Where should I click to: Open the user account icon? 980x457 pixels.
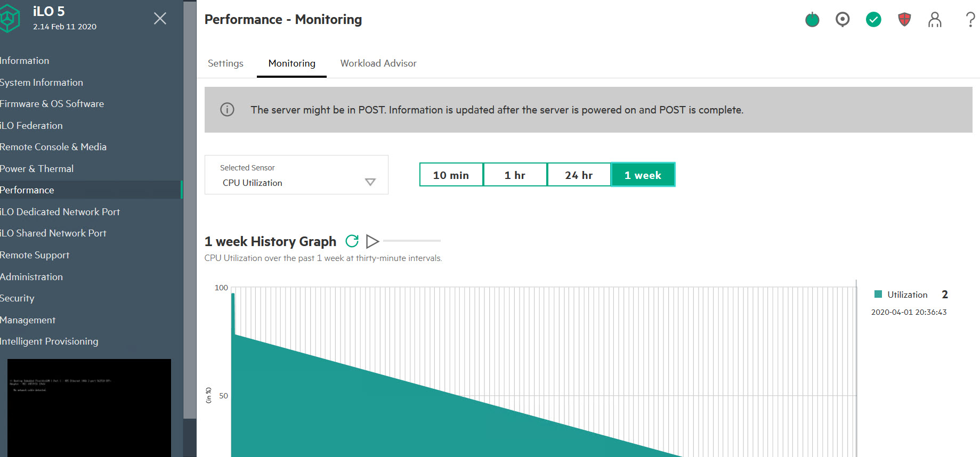click(935, 20)
